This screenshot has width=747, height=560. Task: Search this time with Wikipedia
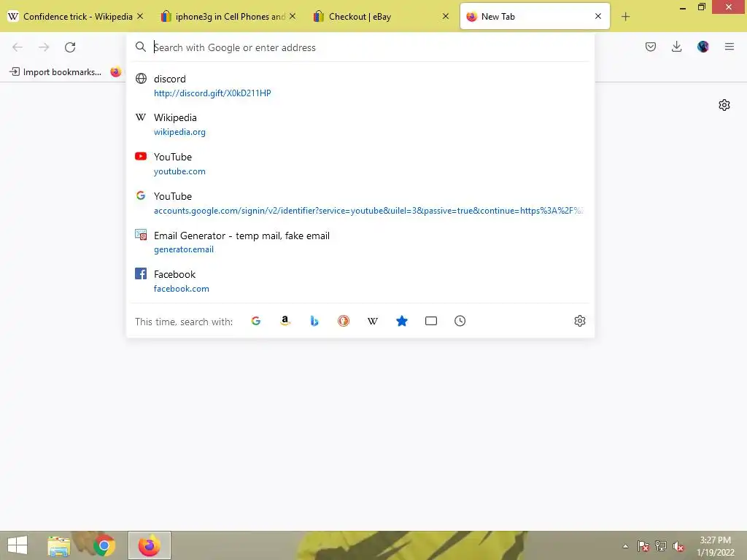click(373, 321)
